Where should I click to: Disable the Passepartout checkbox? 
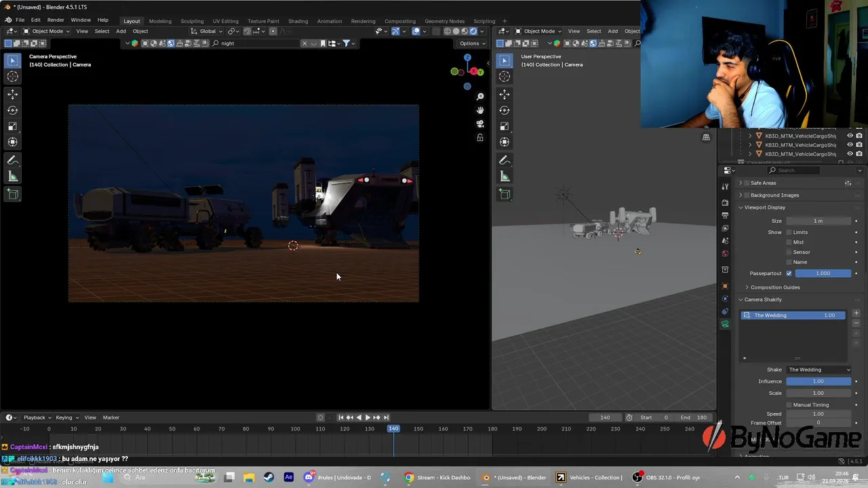coord(789,273)
